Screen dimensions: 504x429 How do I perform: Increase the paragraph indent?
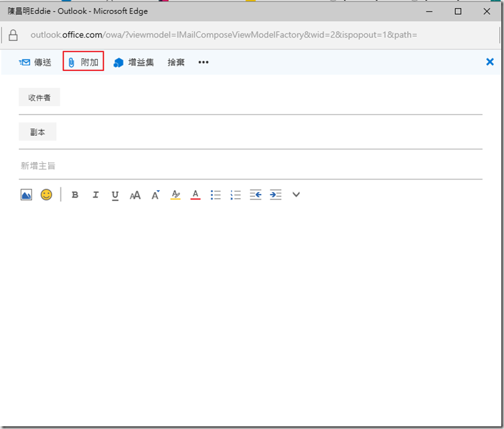coord(276,195)
